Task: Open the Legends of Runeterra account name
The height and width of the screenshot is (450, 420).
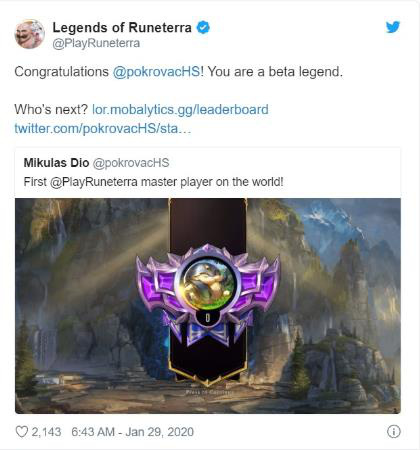Action: tap(122, 28)
